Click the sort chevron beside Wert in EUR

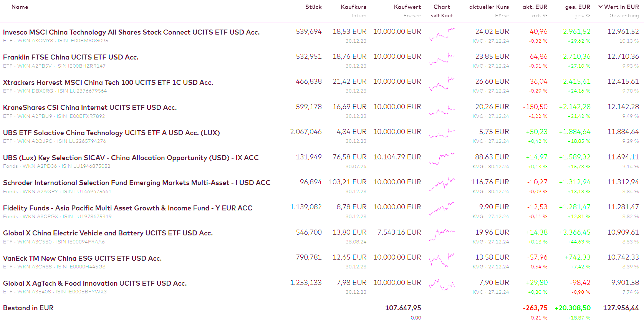tap(601, 7)
